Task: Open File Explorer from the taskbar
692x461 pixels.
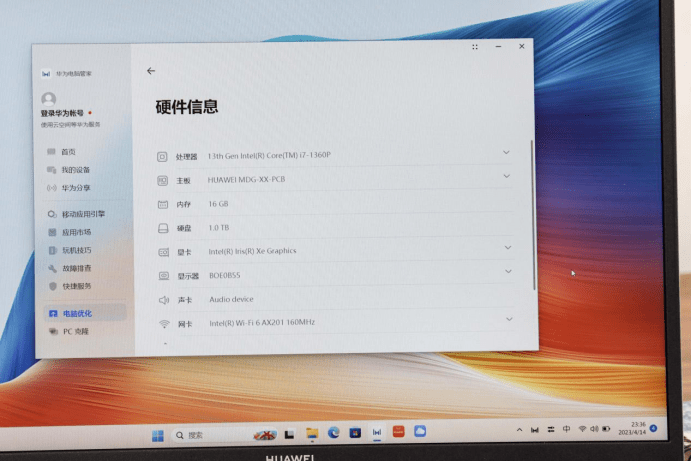Action: point(312,434)
